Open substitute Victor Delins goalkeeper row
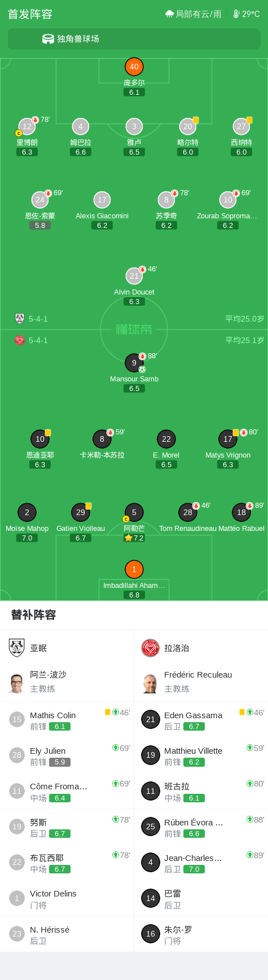This screenshot has width=268, height=980. click(67, 898)
